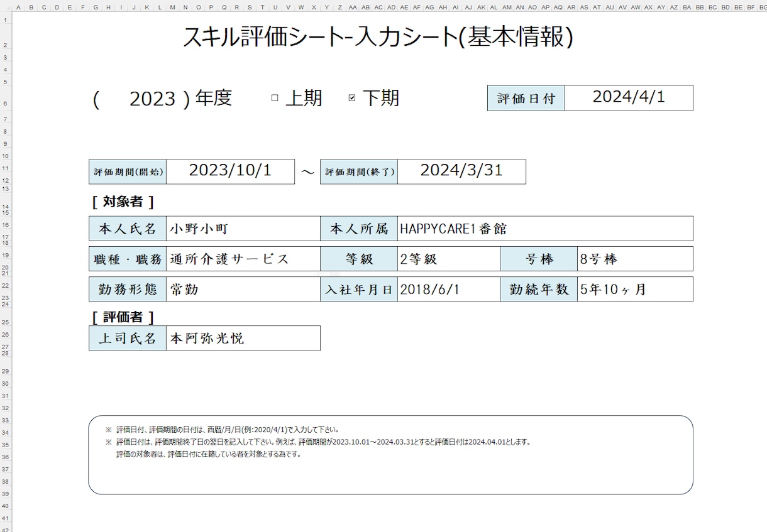
Task: Click the 号棒 label cell
Action: tap(539, 259)
